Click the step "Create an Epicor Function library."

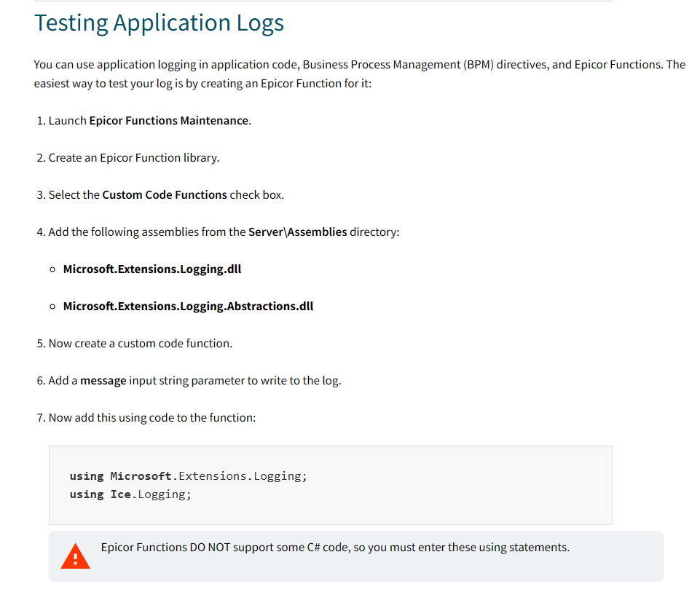pyautogui.click(x=134, y=158)
